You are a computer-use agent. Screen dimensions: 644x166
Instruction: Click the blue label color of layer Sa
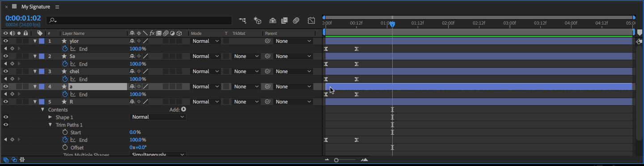[x=42, y=56]
